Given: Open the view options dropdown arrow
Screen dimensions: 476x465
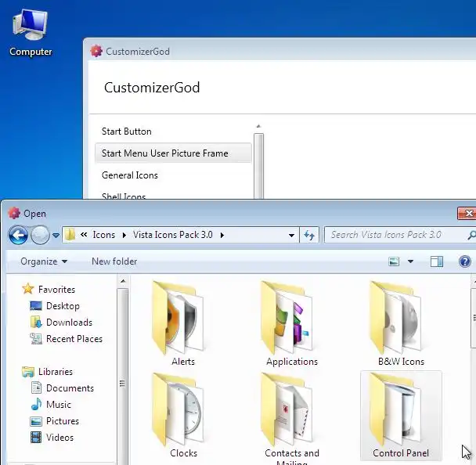Looking at the screenshot, I should click(410, 261).
